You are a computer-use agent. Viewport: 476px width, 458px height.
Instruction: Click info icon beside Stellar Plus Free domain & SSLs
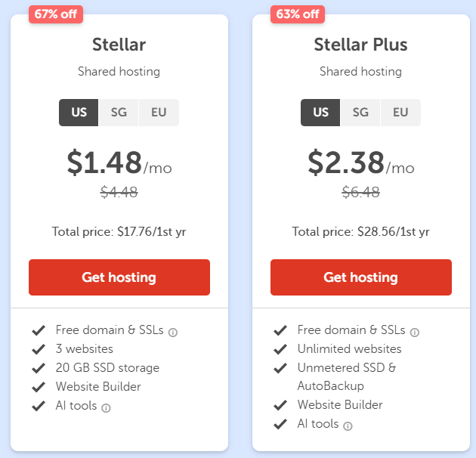point(415,332)
